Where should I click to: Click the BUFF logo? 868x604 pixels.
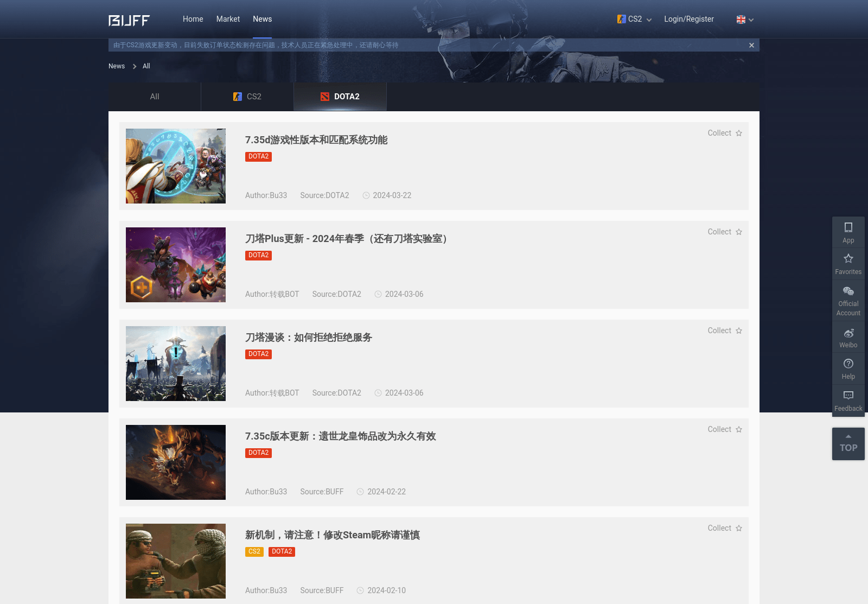coord(129,20)
